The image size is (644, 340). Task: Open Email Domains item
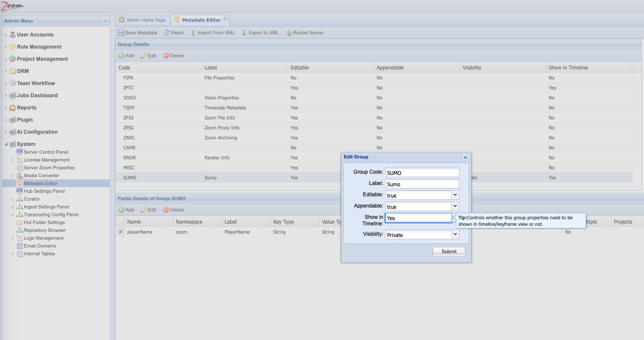[x=40, y=246]
